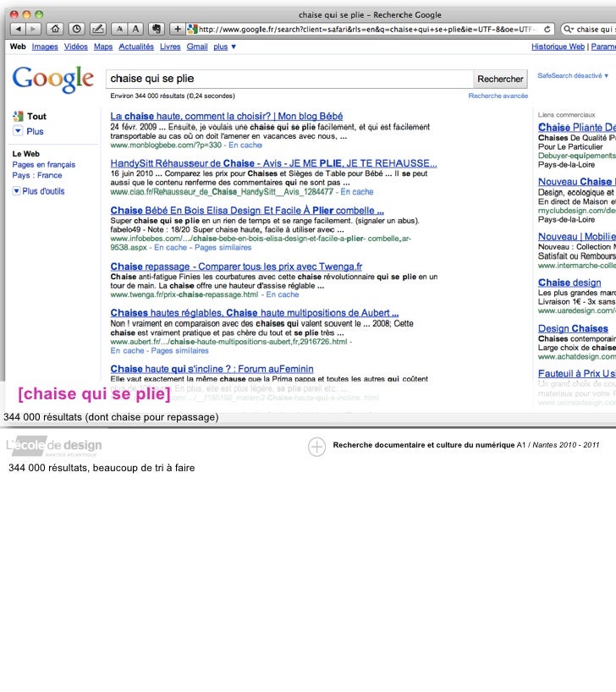The width and height of the screenshot is (616, 692).
Task: Open the history clock icon
Action: pos(77,29)
